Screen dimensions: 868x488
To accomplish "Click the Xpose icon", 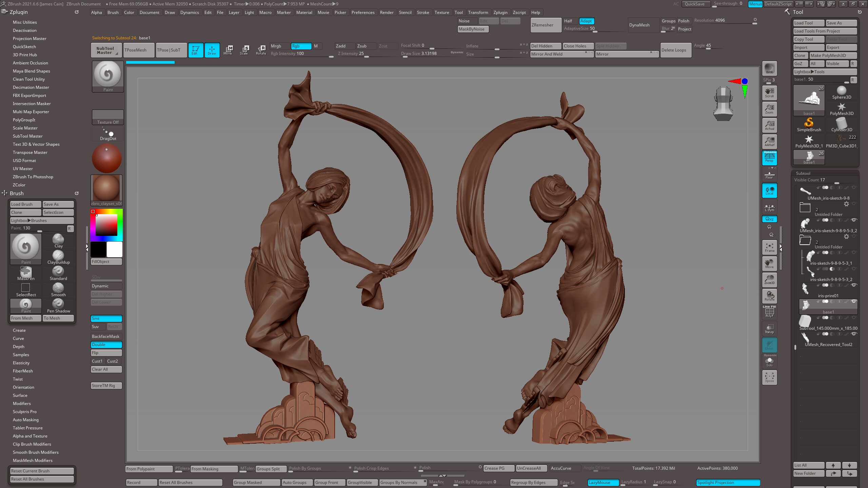I will click(769, 377).
